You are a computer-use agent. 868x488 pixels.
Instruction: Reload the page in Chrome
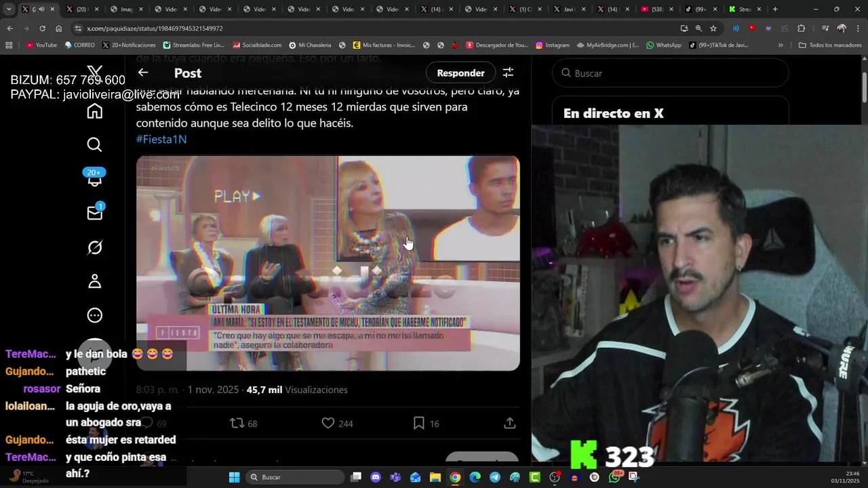coord(42,28)
